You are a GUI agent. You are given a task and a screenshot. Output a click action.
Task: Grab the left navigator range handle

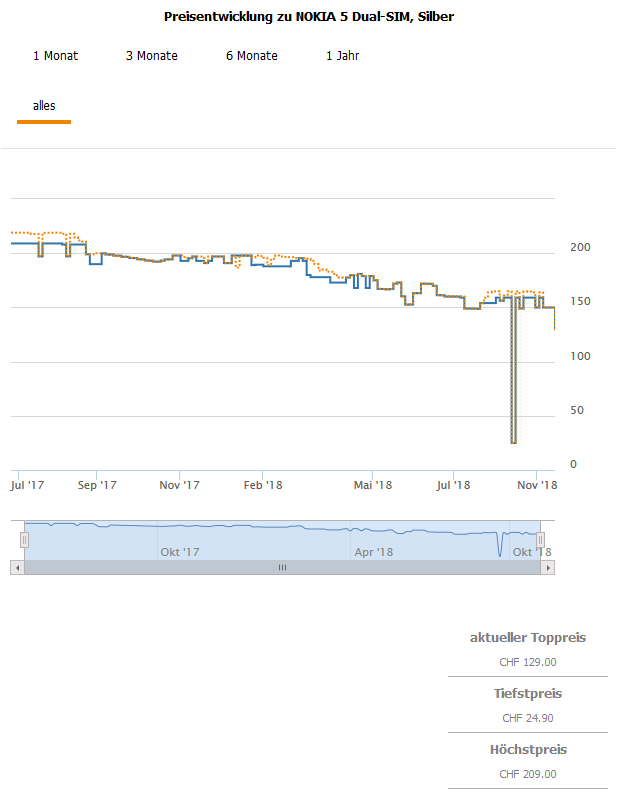click(x=25, y=540)
